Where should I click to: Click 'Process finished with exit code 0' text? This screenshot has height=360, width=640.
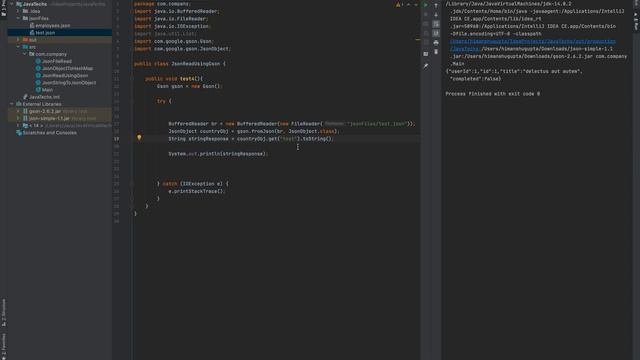(x=493, y=94)
